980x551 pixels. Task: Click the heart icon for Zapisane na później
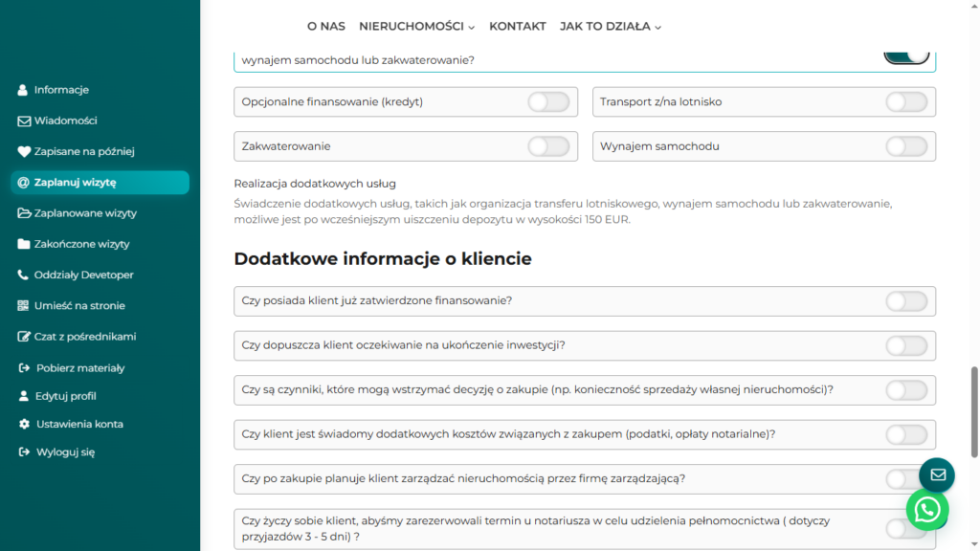coord(24,151)
